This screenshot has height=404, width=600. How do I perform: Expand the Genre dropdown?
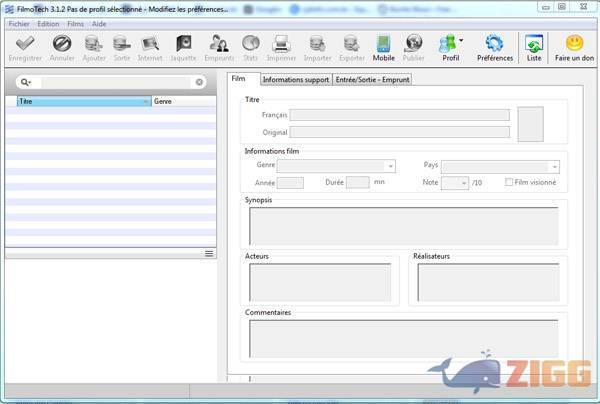pyautogui.click(x=389, y=166)
